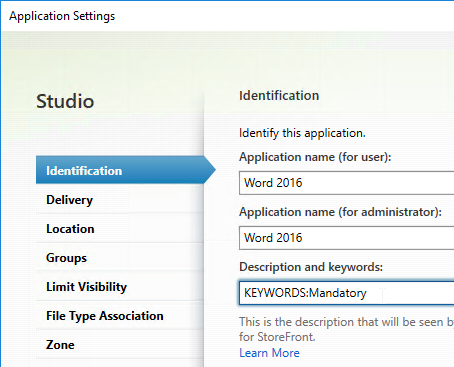Go to Limit Visibility settings
Viewport: 454px width, 367px height.
(120, 287)
